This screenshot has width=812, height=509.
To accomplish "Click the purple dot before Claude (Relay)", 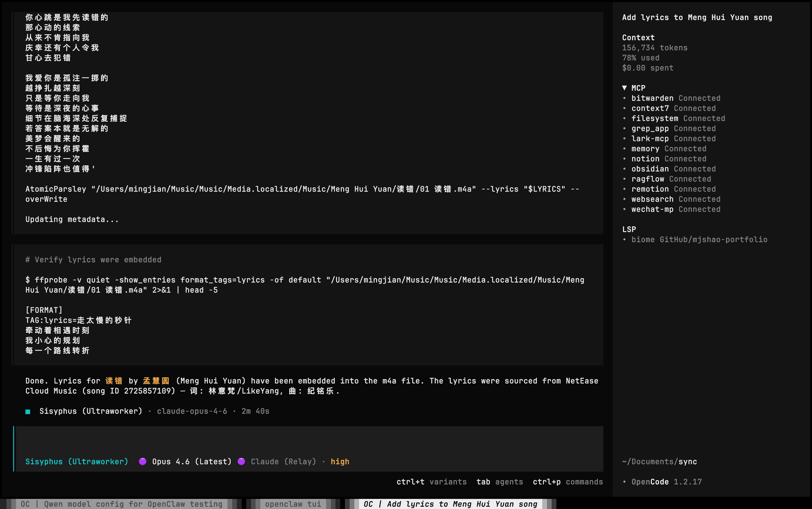I will pyautogui.click(x=241, y=461).
